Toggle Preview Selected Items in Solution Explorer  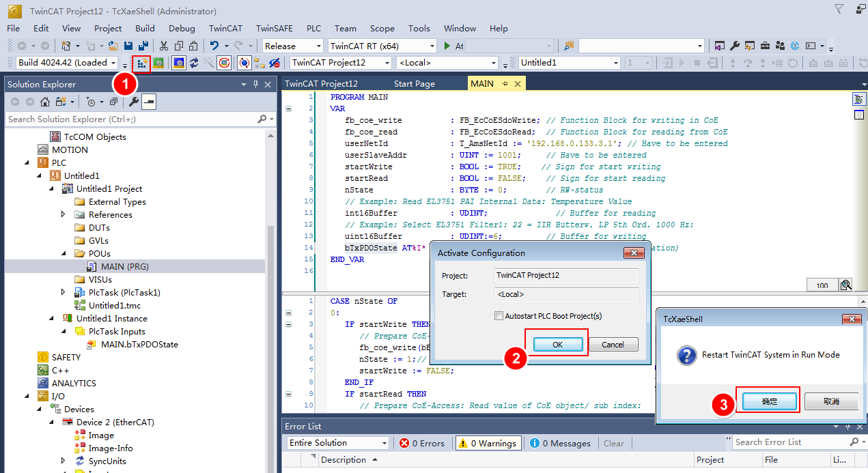tap(149, 102)
